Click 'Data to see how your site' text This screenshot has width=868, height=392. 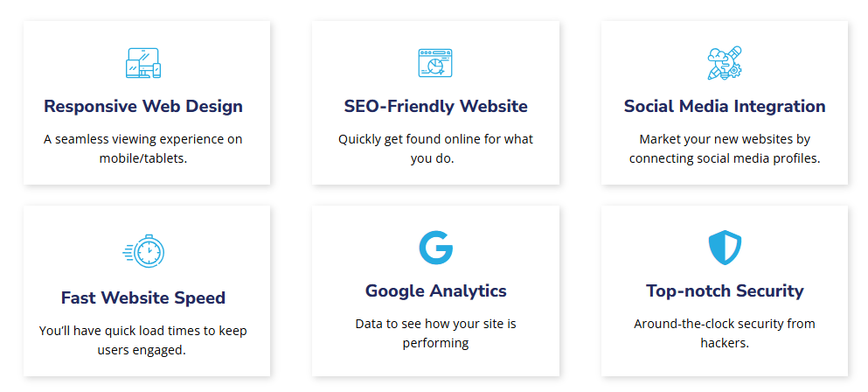[x=435, y=333]
